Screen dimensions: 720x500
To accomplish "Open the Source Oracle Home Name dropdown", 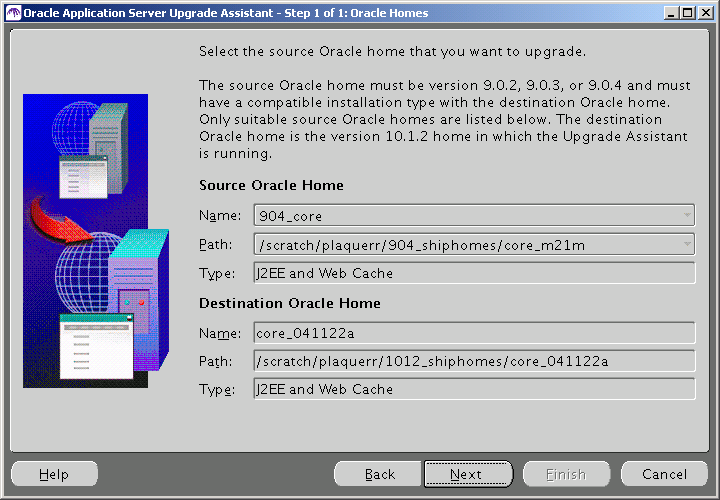I will click(474, 215).
